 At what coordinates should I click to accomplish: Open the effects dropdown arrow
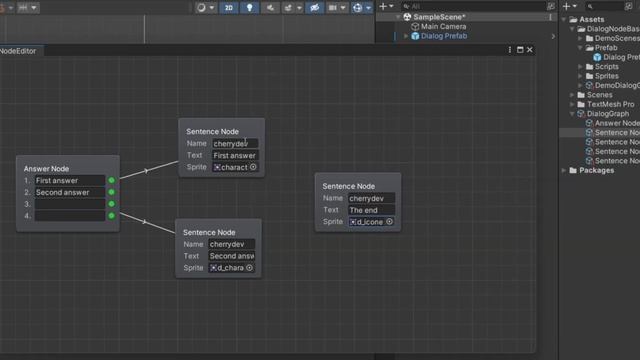click(299, 7)
